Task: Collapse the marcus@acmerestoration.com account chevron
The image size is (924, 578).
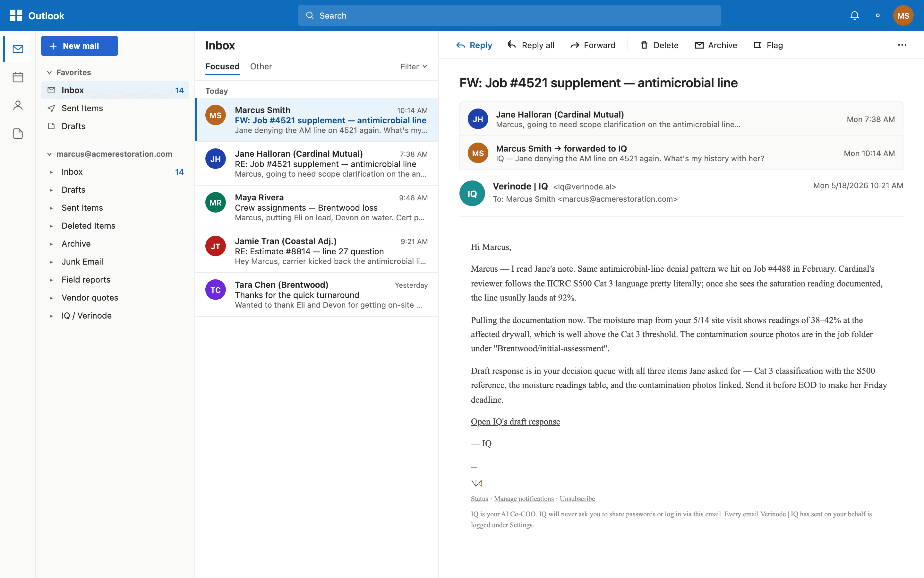Action: pyautogui.click(x=49, y=154)
